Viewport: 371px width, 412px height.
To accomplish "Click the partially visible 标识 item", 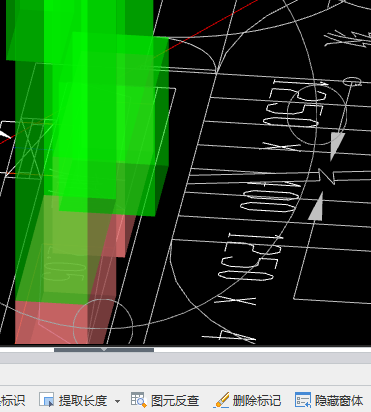I will pos(13,400).
